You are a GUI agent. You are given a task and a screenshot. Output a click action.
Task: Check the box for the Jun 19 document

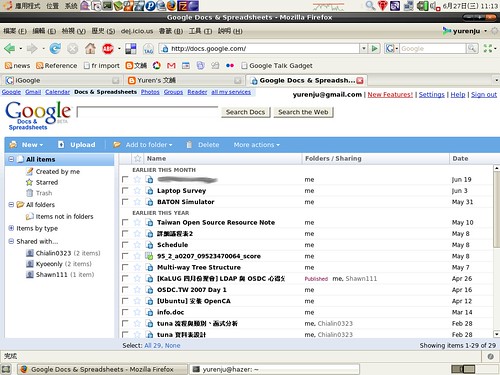[125, 179]
